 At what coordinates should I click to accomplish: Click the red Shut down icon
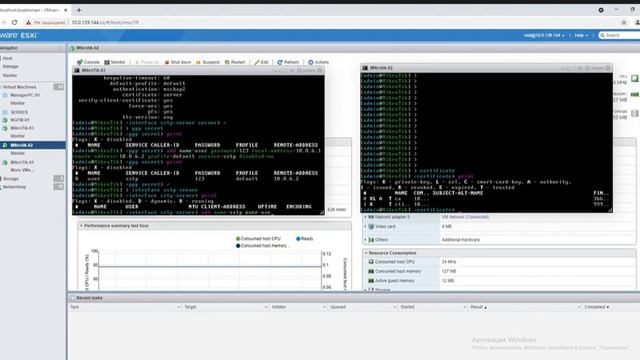pyautogui.click(x=167, y=62)
